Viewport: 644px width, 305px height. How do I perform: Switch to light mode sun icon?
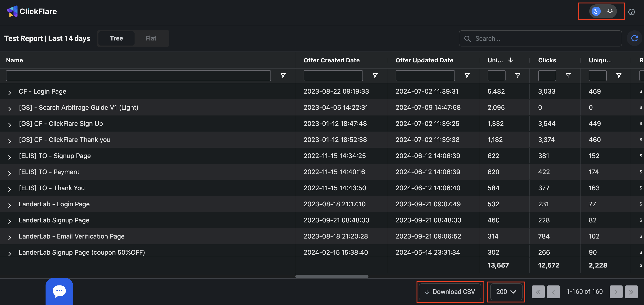point(610,12)
